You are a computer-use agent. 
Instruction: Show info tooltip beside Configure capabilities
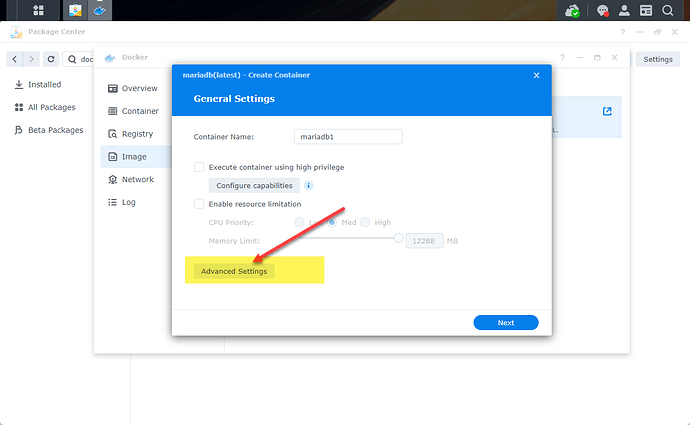[x=308, y=186]
